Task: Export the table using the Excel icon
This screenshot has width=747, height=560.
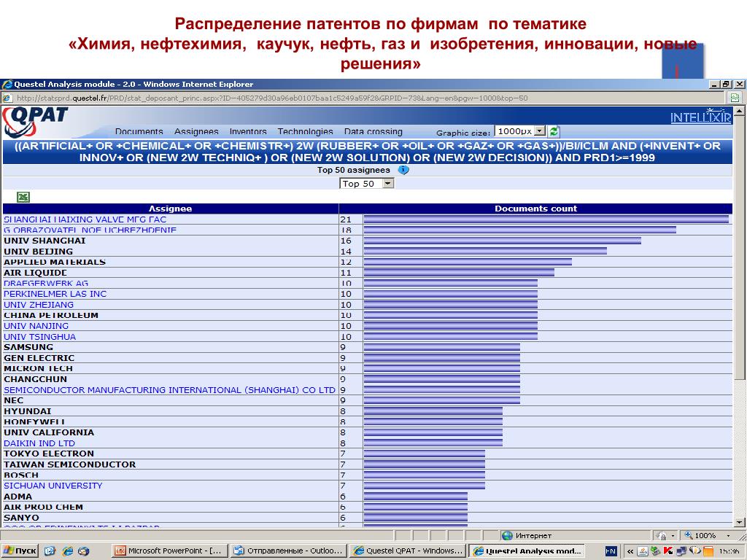Action: pos(23,197)
